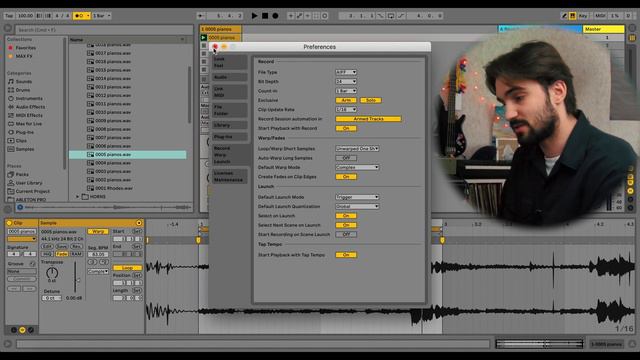Toggle Auto-Warp Long Samples off button
The width and height of the screenshot is (640, 360).
[x=346, y=158]
